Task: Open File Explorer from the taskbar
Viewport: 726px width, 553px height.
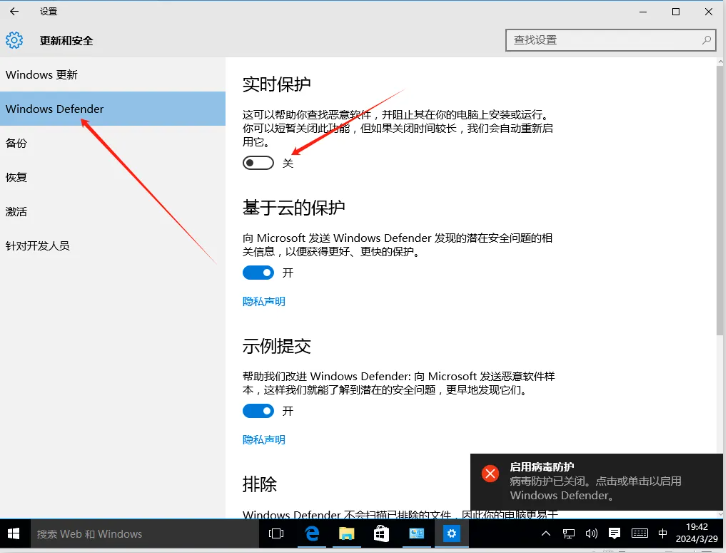Action: coord(346,534)
